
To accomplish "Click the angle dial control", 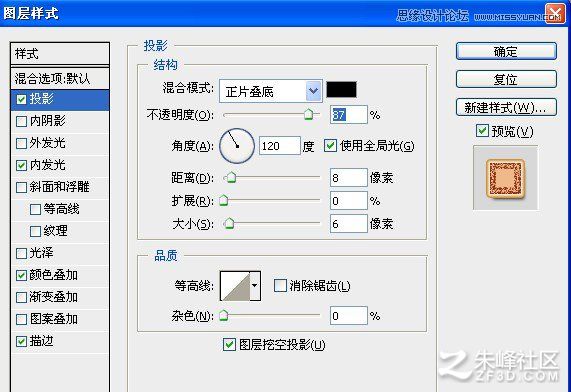I will point(237,146).
